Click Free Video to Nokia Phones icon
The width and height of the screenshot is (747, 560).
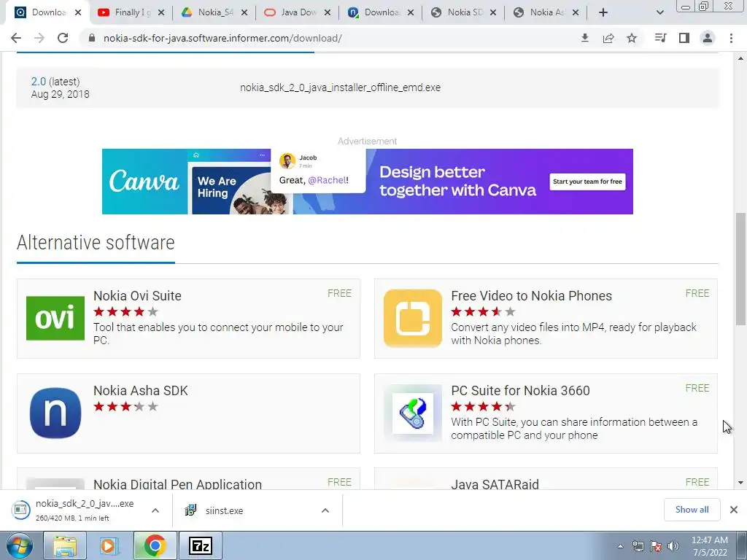[x=413, y=318]
